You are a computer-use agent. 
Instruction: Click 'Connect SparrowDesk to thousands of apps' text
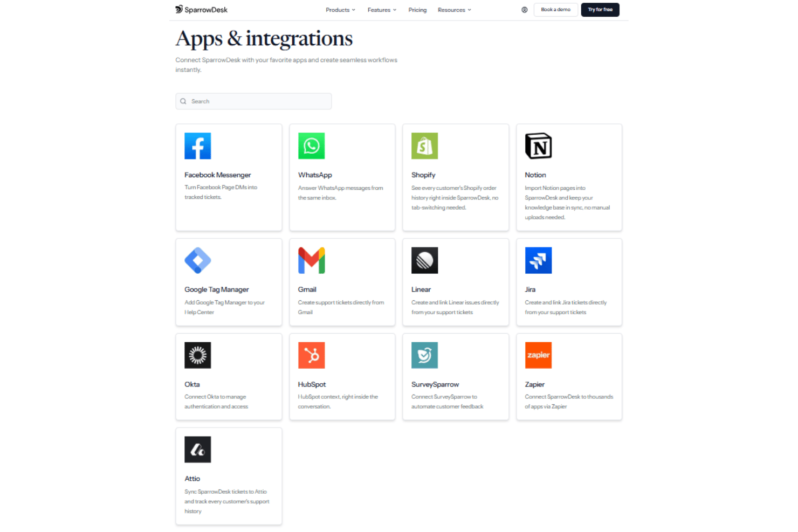[x=569, y=402]
